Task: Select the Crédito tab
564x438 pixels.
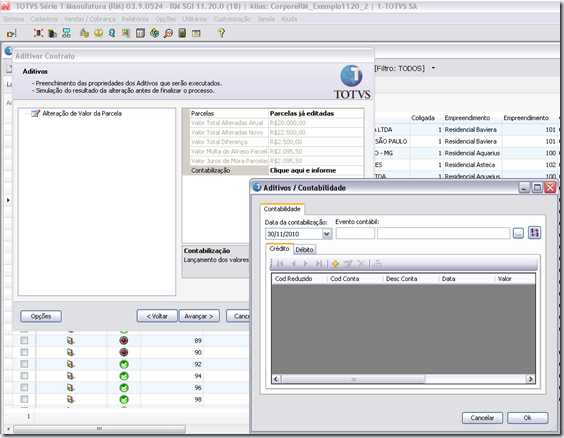Action: click(279, 249)
